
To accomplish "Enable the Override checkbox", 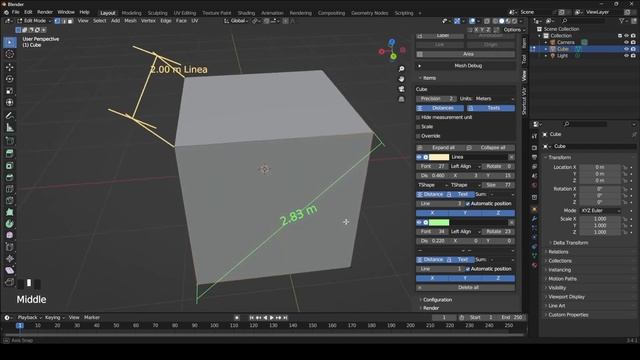I will pyautogui.click(x=418, y=136).
